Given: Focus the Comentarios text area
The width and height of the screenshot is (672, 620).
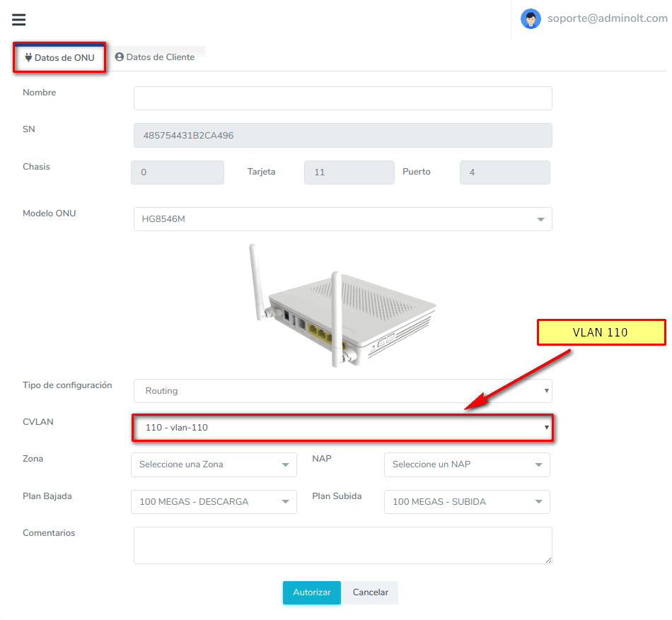Looking at the screenshot, I should pyautogui.click(x=342, y=546).
